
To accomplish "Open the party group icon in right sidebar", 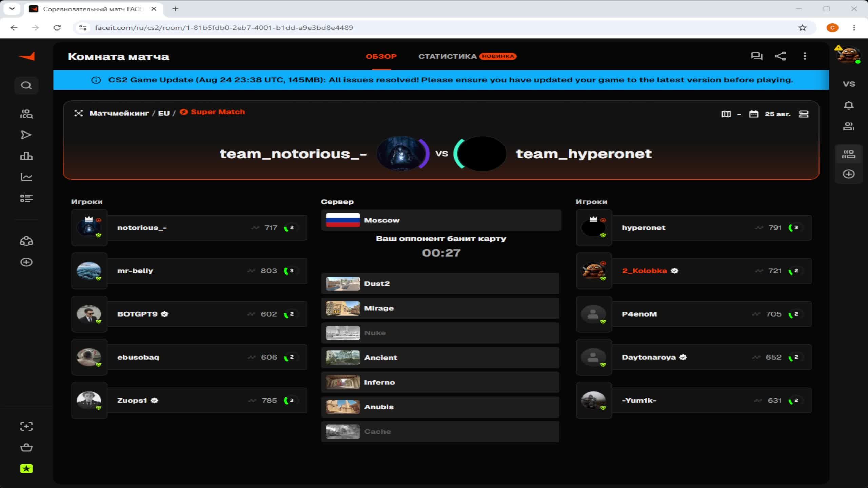I will 849,155.
